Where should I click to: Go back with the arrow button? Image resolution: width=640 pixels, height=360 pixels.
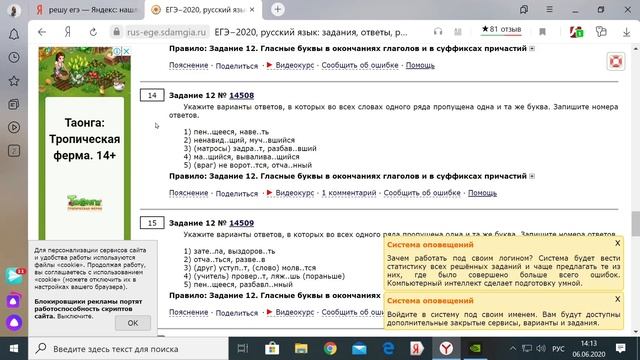click(42, 32)
